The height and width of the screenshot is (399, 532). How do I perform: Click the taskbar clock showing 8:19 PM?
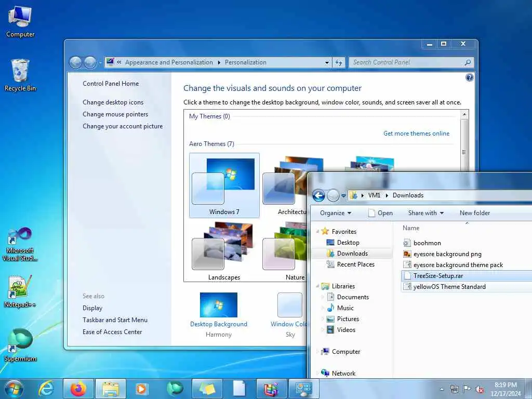pos(505,389)
